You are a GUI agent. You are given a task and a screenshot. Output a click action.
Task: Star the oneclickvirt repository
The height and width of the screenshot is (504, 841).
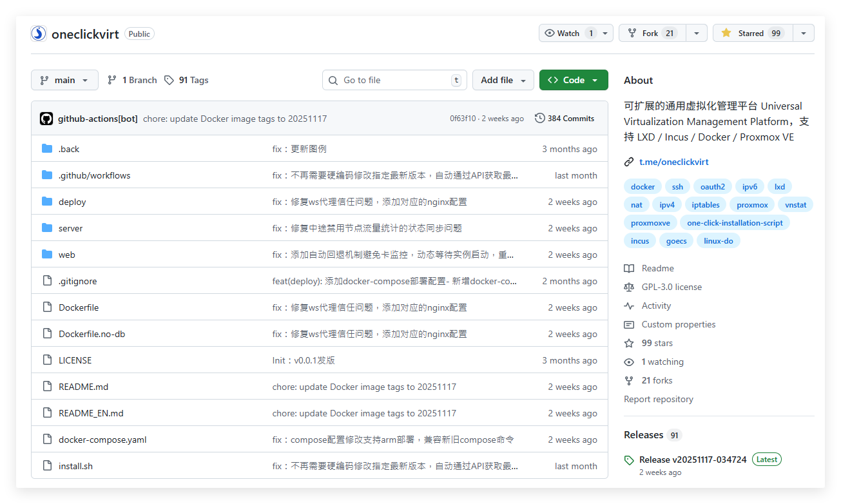click(752, 33)
